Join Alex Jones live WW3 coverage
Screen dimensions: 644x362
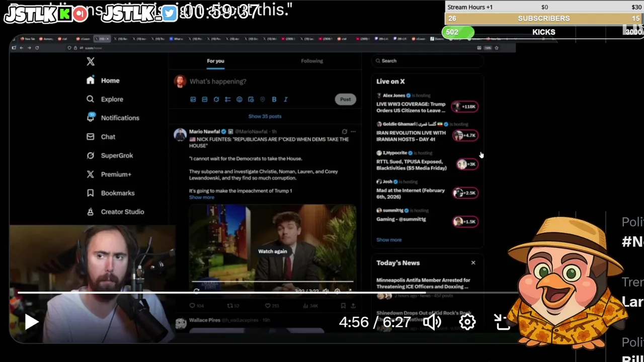pyautogui.click(x=427, y=104)
